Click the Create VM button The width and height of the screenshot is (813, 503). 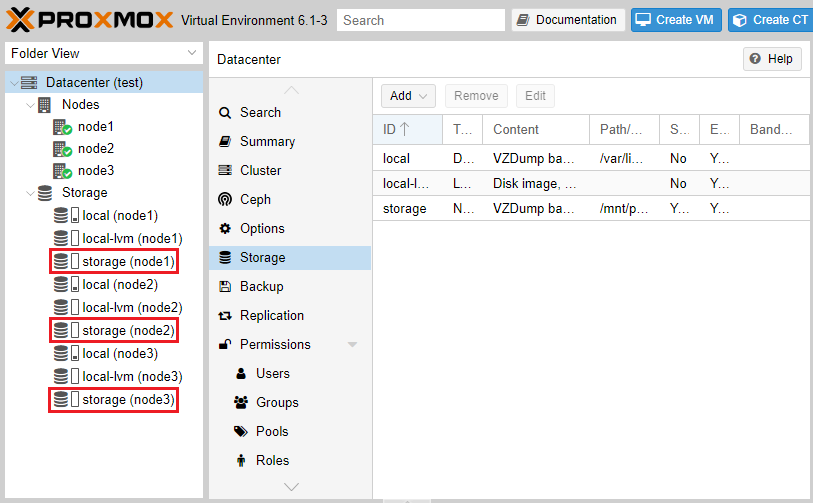point(676,20)
